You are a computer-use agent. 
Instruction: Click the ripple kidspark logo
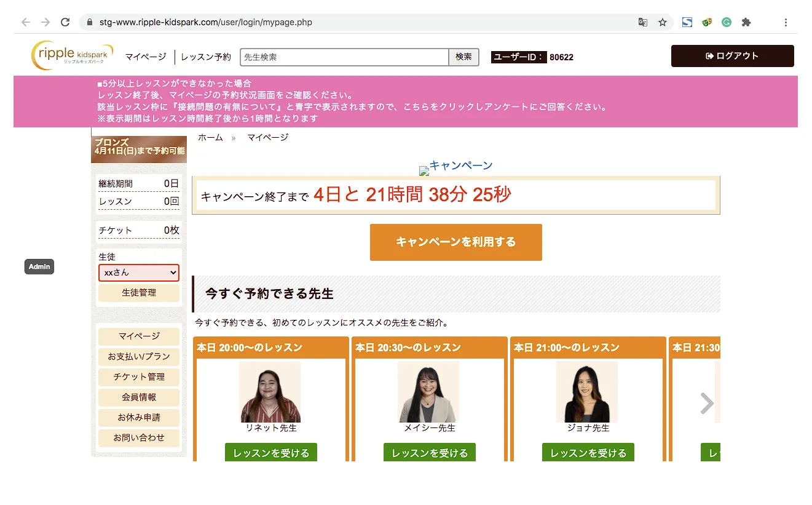[72, 55]
